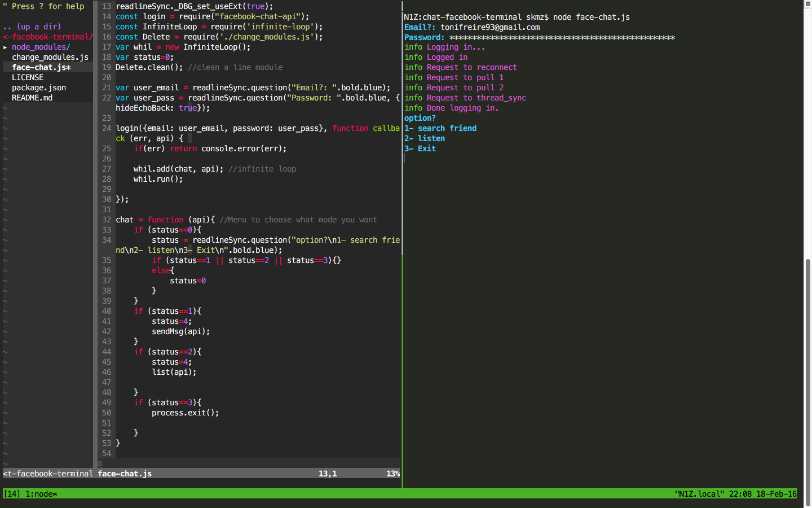812x508 pixels.
Task: Click the 'Press ? for help' hint line
Action: click(43, 6)
